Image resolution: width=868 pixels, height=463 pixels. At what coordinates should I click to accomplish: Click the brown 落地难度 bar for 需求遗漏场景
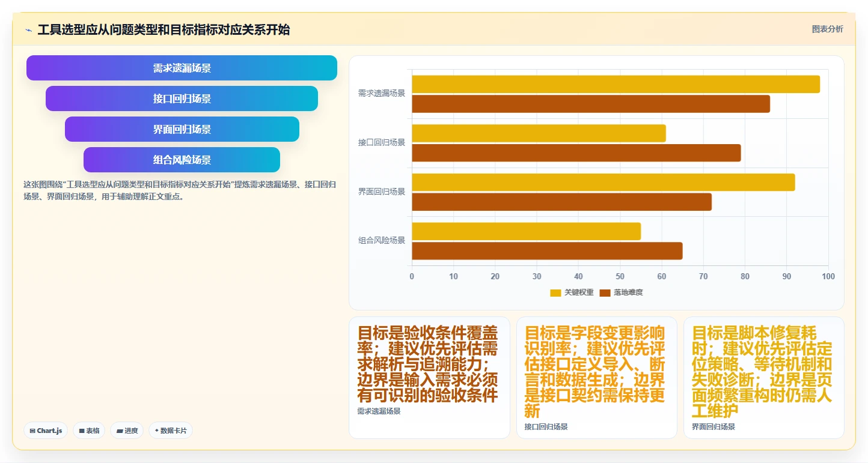pos(591,104)
